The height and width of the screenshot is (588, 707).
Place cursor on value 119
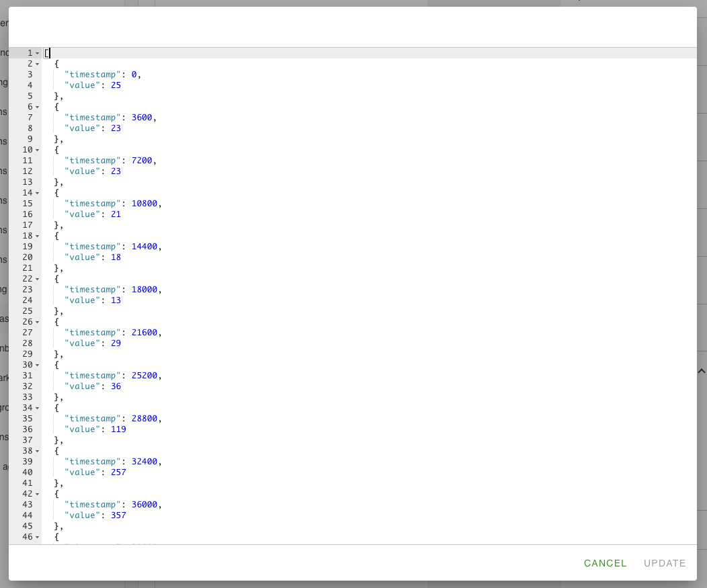point(118,429)
